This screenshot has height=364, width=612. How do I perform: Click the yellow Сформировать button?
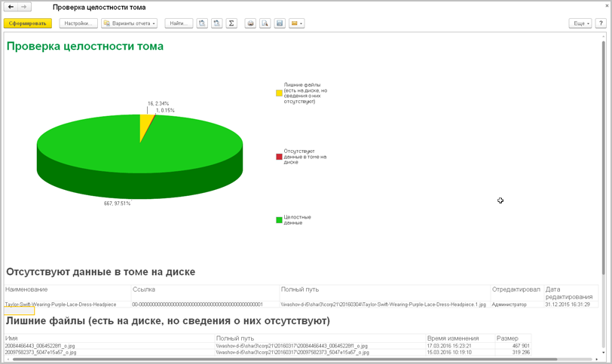coord(27,23)
